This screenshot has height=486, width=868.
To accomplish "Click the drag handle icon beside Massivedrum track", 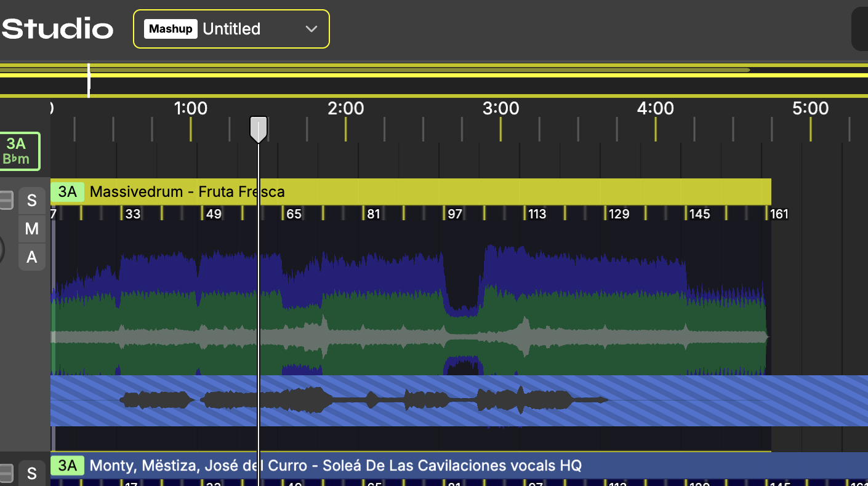I will [x=6, y=200].
